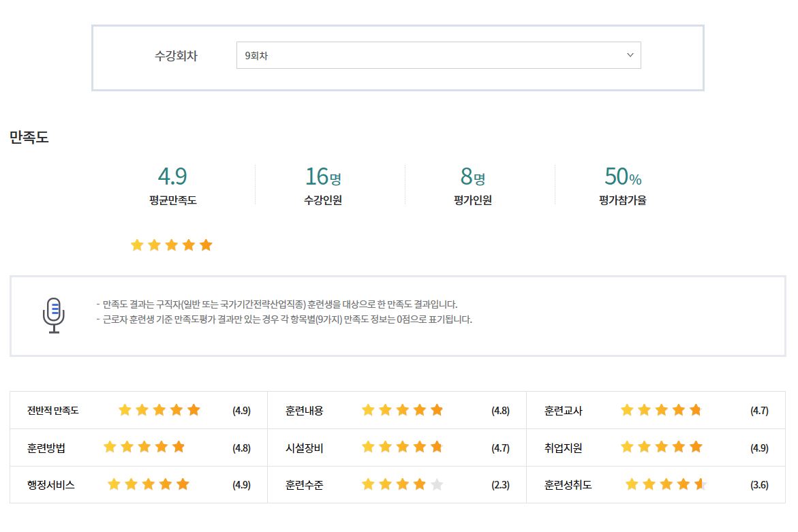This screenshot has height=532, width=798.
Task: Click the 16명 수강인원 figure
Action: (x=323, y=176)
